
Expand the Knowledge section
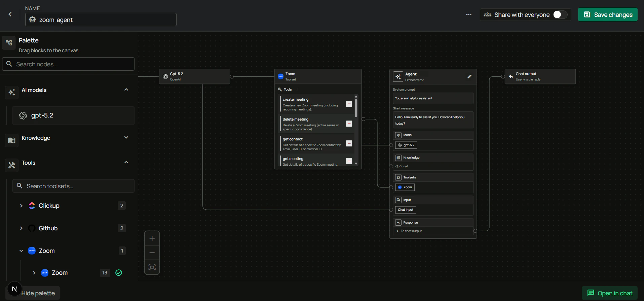coord(126,137)
